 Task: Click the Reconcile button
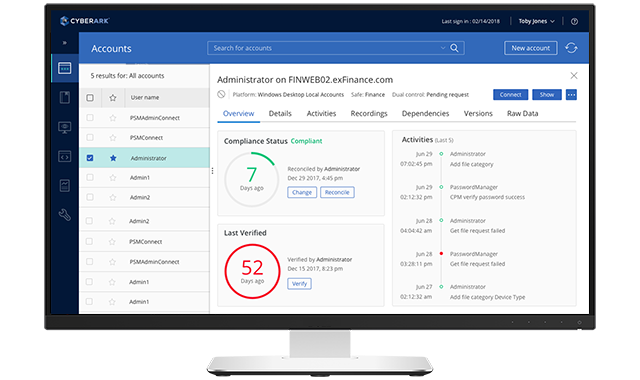337,192
